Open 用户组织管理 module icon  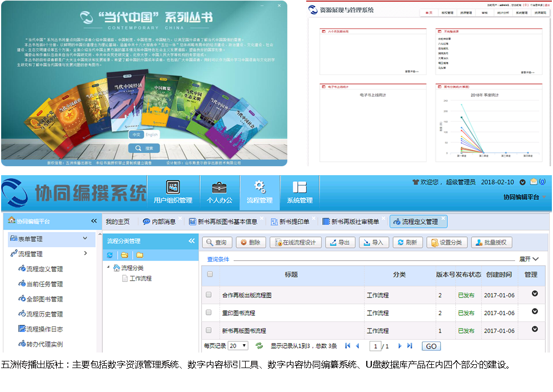click(x=173, y=187)
